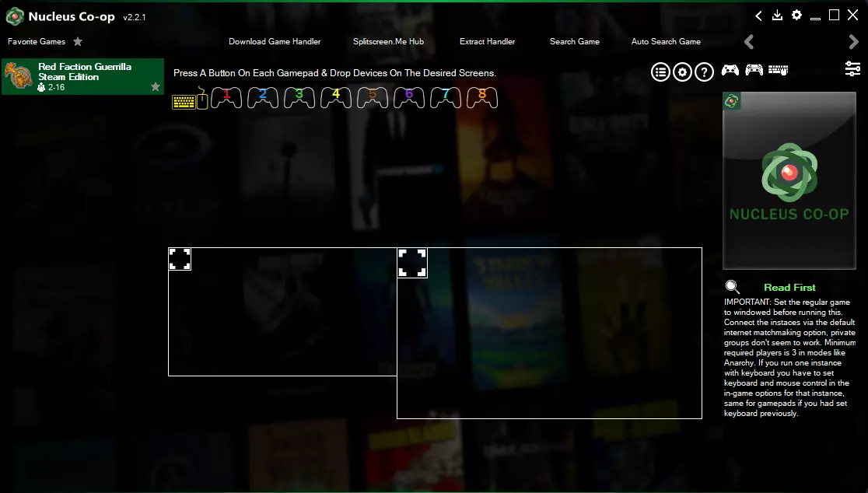Select Extract Handler

(x=487, y=41)
